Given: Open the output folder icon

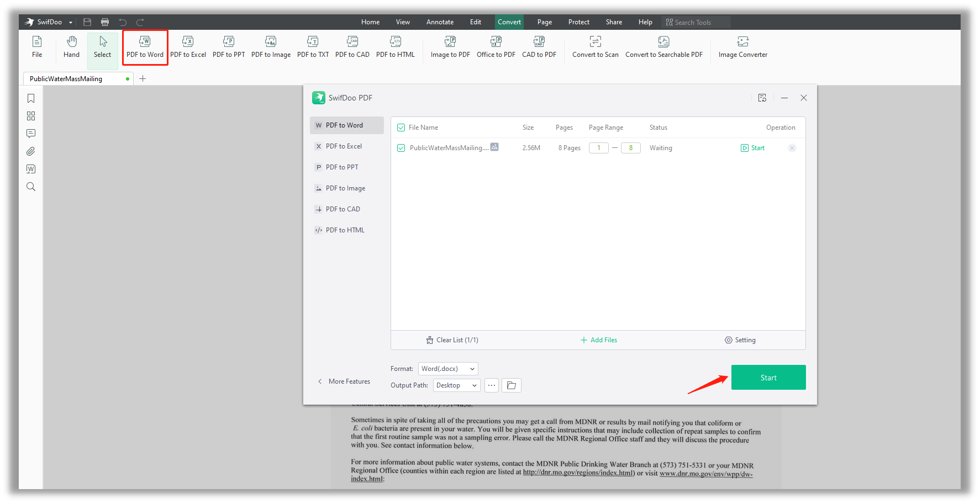Looking at the screenshot, I should click(512, 385).
